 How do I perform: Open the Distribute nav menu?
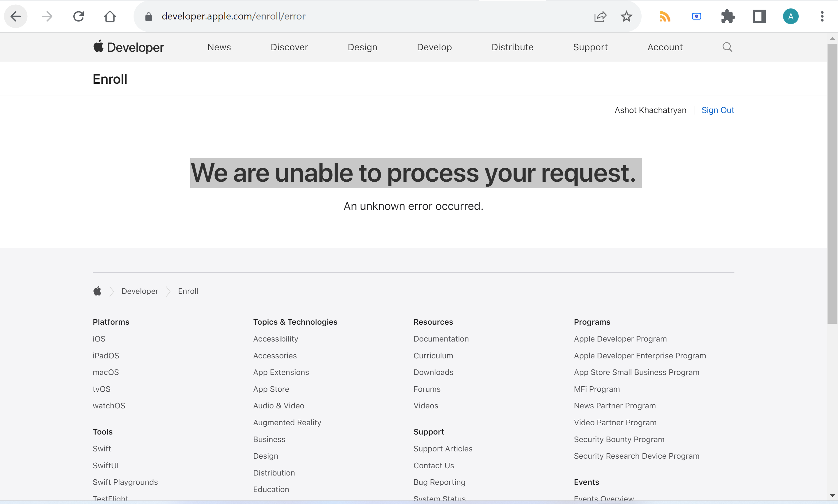(x=512, y=47)
